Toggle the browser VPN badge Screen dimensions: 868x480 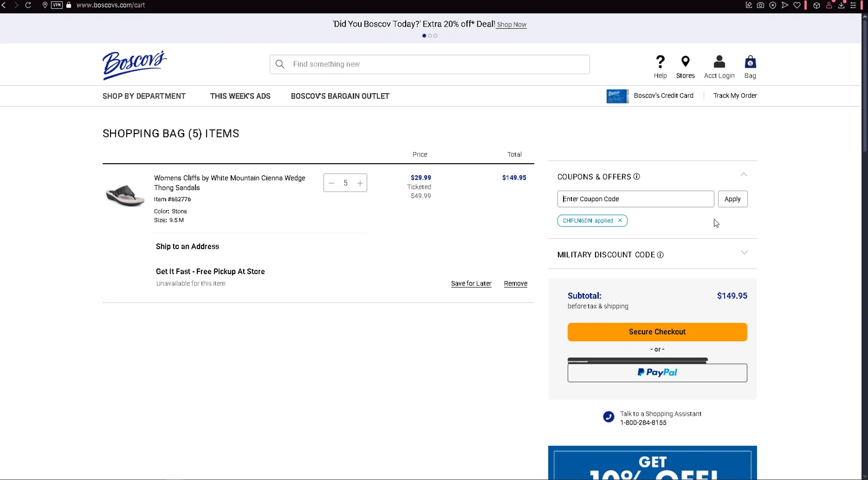(57, 5)
